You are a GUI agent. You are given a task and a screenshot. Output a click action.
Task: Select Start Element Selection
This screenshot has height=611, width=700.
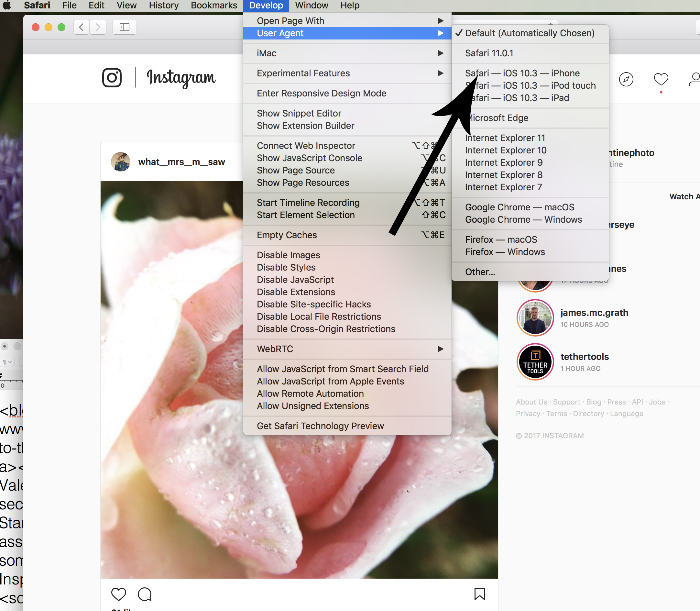click(347, 215)
